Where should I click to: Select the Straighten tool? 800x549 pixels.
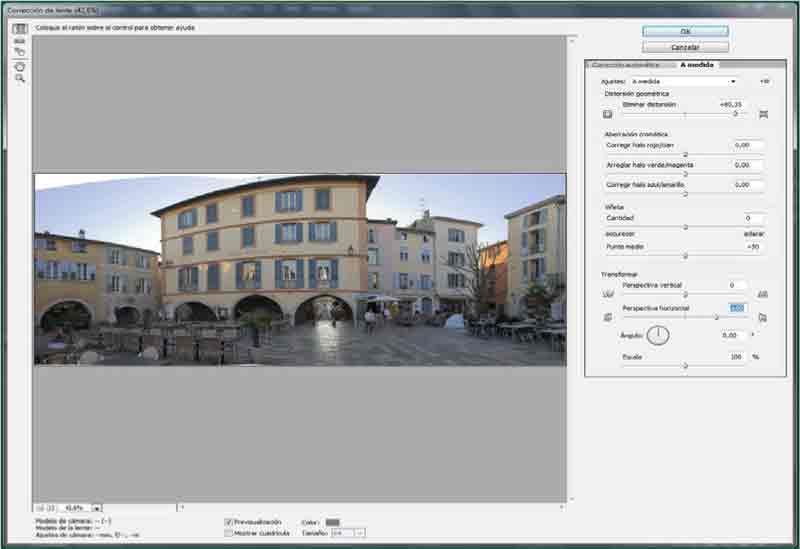point(19,41)
